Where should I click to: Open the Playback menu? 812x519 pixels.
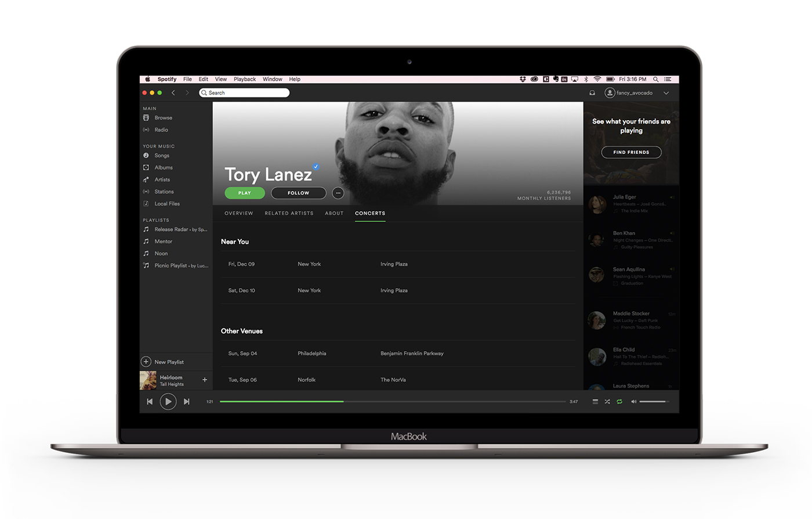[x=245, y=80]
